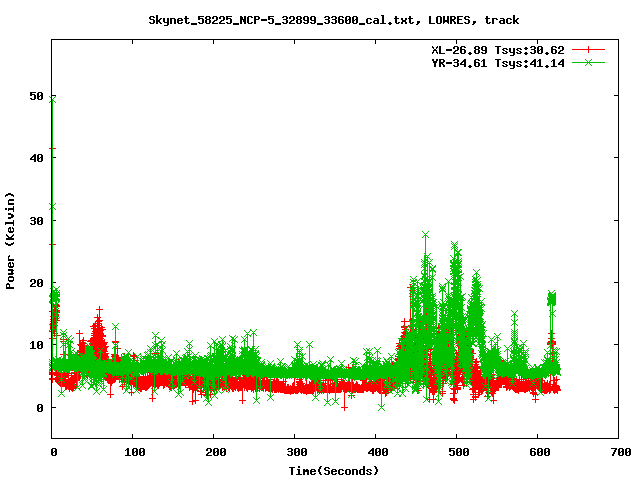The height and width of the screenshot is (480, 640).
Task: Click the 200 tick label on x-axis
Action: click(216, 452)
